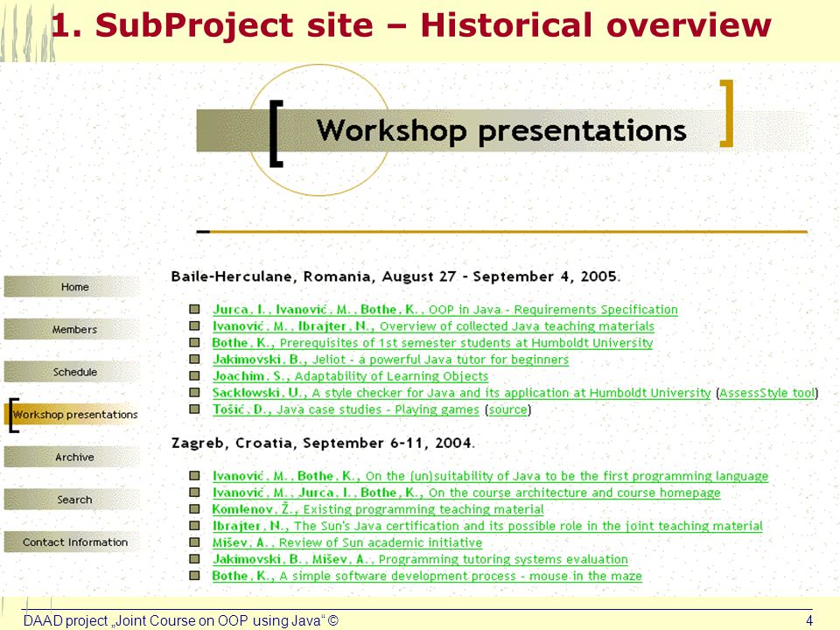Open Java case studies Playing games link

pos(346,409)
